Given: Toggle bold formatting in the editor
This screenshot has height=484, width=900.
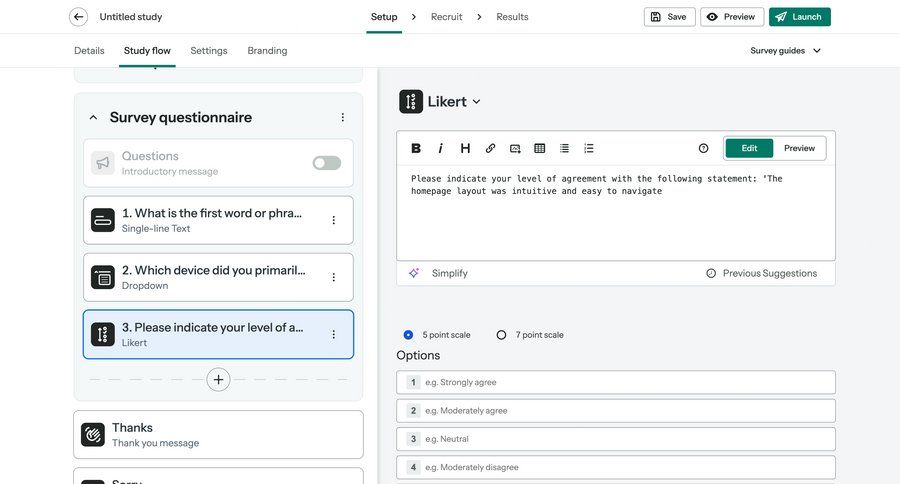Looking at the screenshot, I should click(x=416, y=148).
